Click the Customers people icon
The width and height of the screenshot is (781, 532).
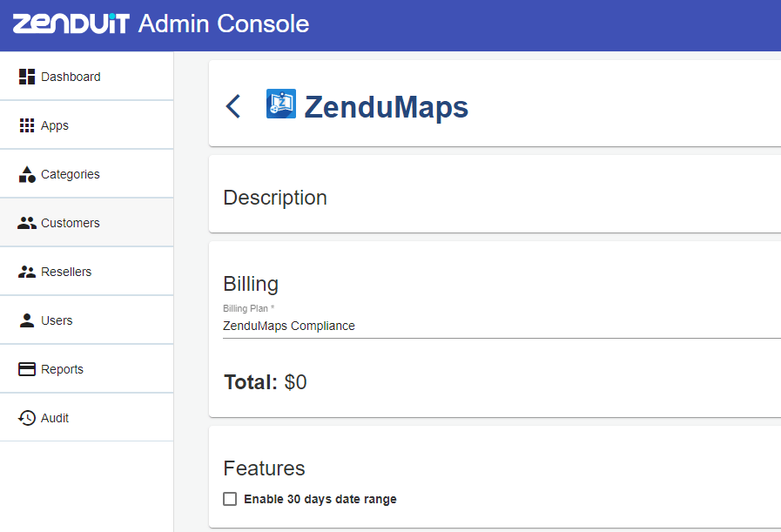[27, 223]
